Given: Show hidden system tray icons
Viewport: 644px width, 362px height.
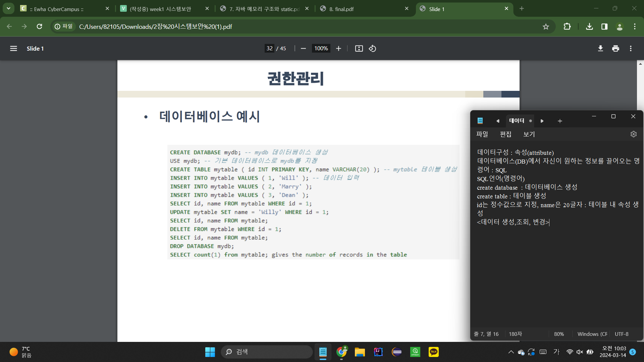Looking at the screenshot, I should [x=511, y=352].
